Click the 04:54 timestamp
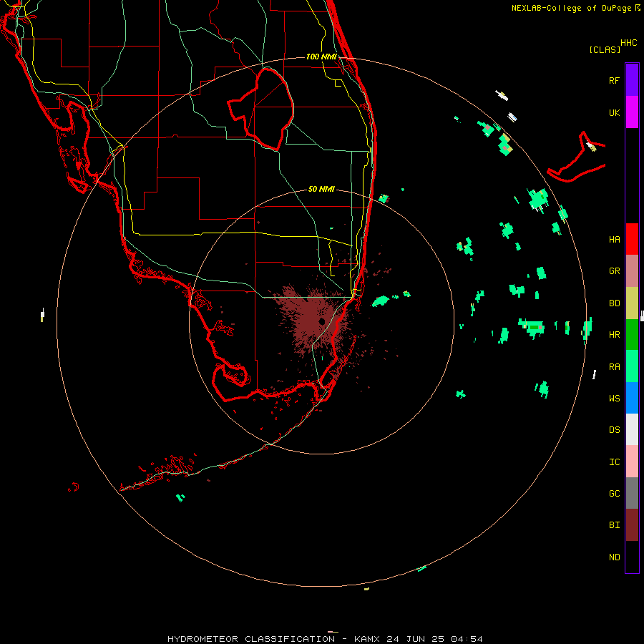 [x=467, y=639]
